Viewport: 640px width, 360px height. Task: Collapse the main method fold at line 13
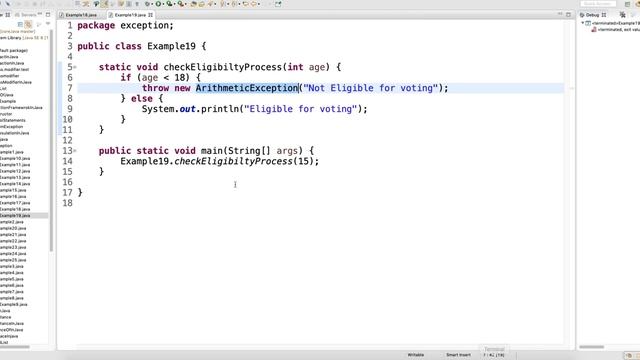coord(75,151)
